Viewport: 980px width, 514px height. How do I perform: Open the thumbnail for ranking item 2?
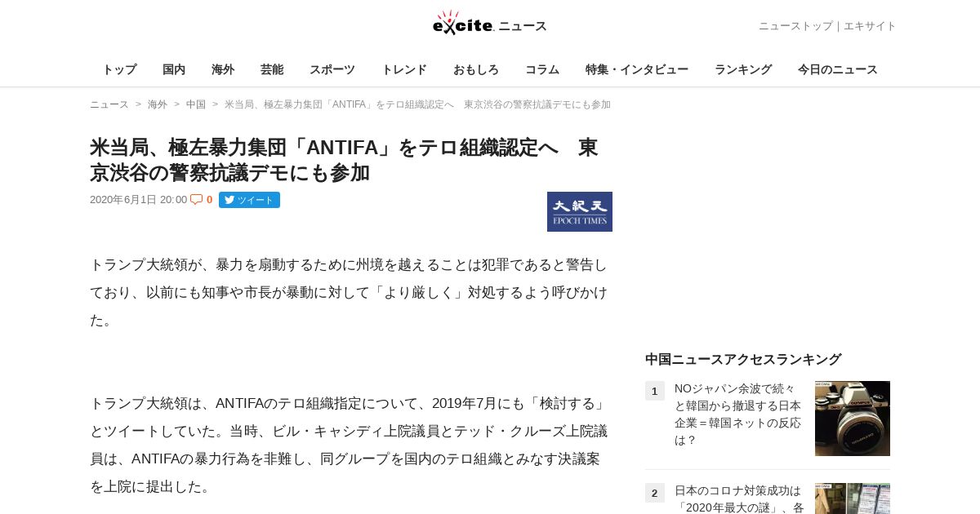(x=853, y=498)
